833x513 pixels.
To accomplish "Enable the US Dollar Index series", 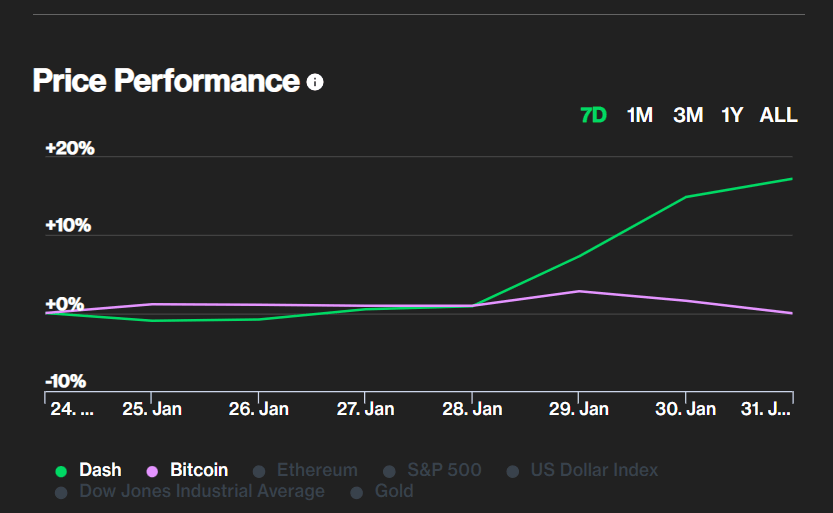I will 594,470.
